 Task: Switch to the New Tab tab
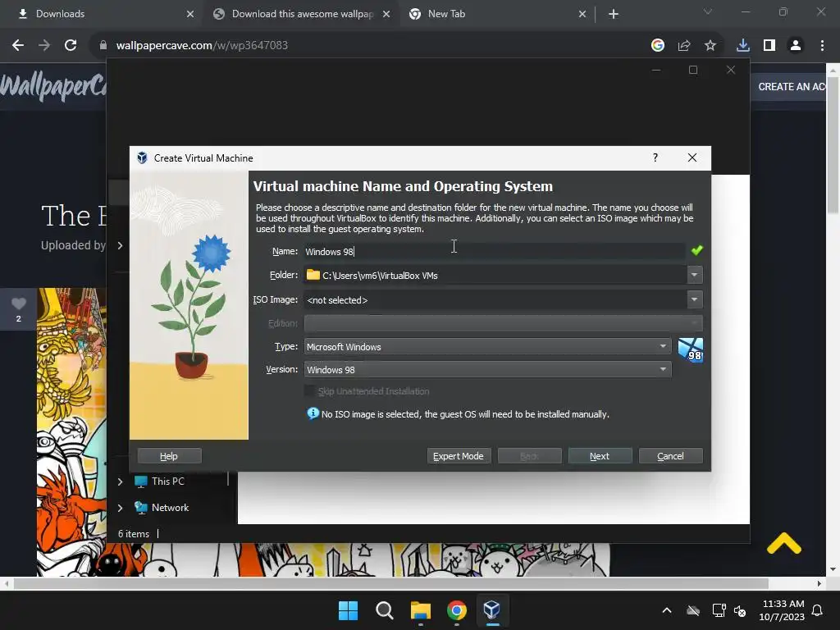[498, 14]
